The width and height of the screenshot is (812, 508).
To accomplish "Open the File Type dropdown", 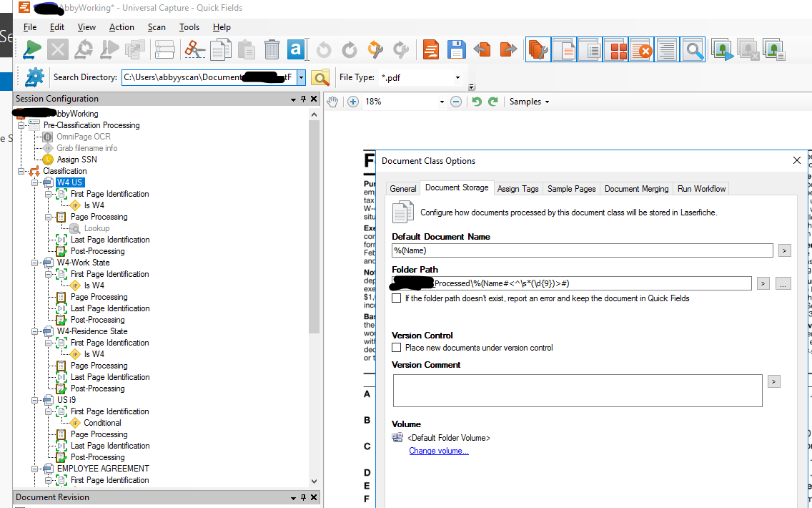I will pyautogui.click(x=457, y=78).
